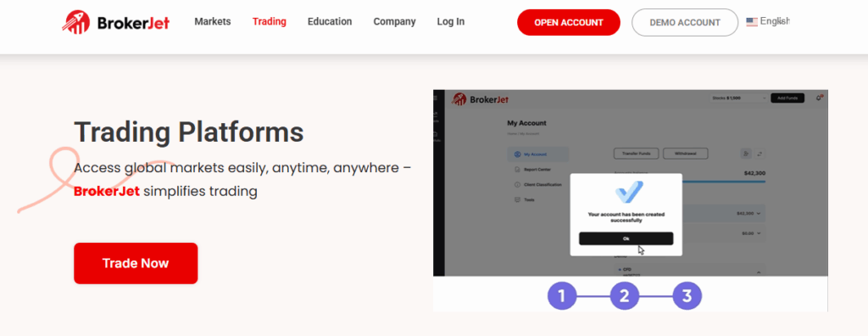Click the Transfer Funds button
The width and height of the screenshot is (868, 336).
pyautogui.click(x=637, y=154)
